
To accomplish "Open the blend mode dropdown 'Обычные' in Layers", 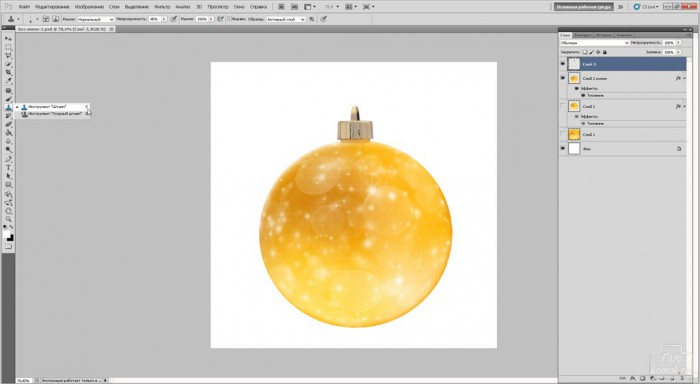I will click(x=595, y=42).
